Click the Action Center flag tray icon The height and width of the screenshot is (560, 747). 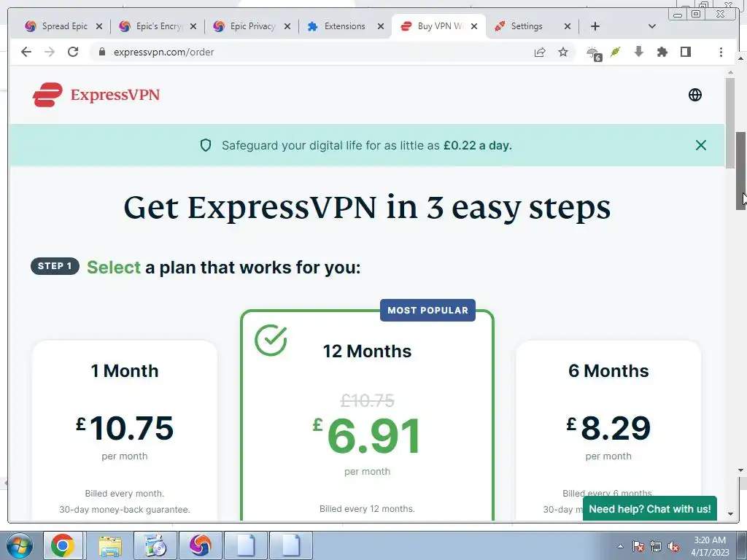(x=638, y=546)
